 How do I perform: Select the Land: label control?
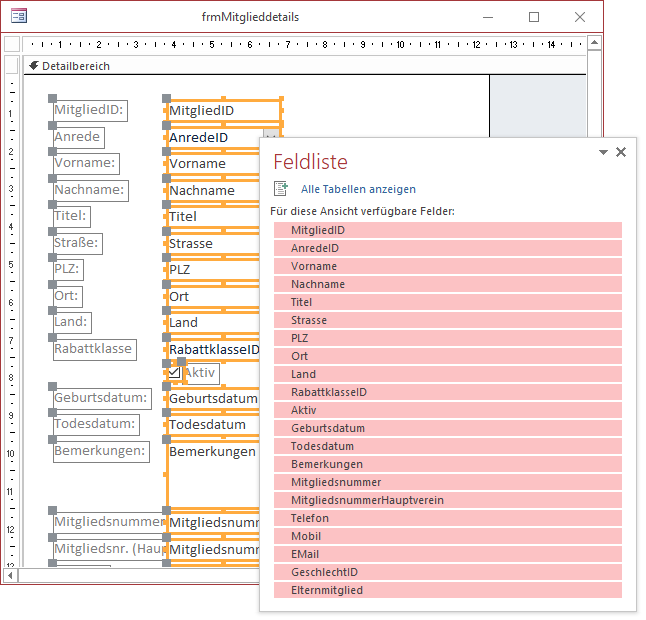[73, 323]
